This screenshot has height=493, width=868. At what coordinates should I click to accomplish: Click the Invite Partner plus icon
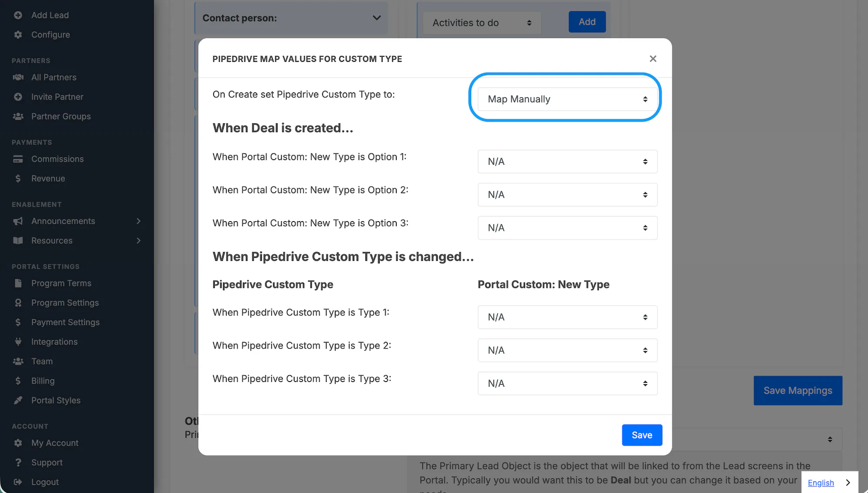click(18, 97)
